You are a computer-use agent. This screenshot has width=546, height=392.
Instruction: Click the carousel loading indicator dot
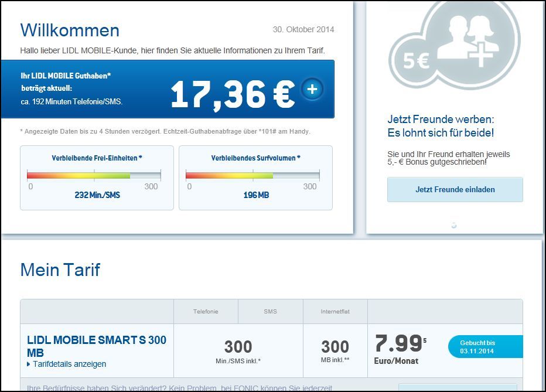(x=453, y=225)
